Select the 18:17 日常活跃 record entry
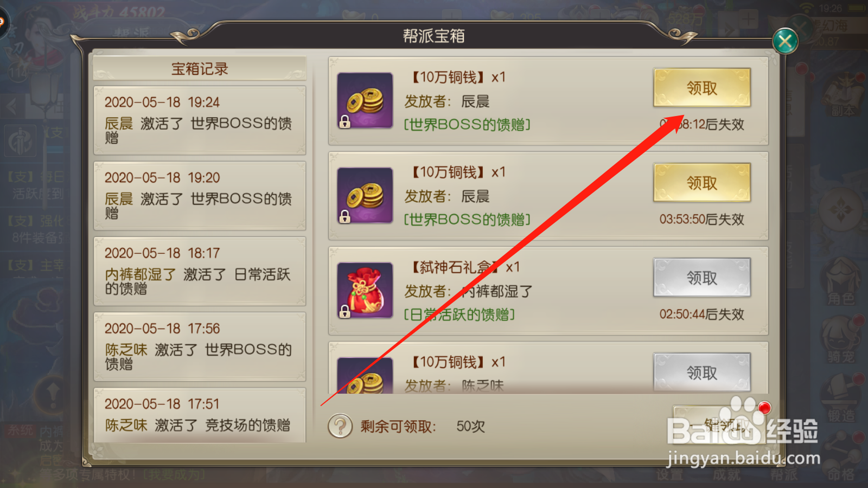 coord(200,271)
